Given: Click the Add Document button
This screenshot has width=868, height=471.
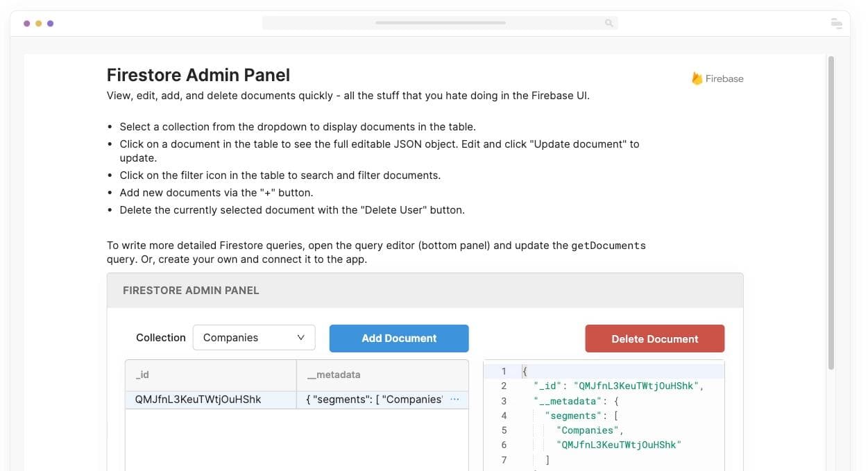Looking at the screenshot, I should [x=399, y=339].
